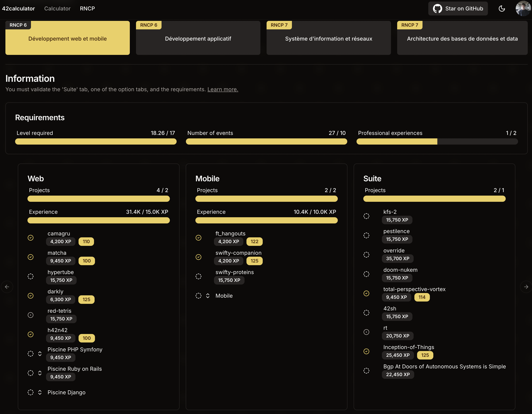This screenshot has width=532, height=414.
Task: Click the right carousel arrow
Action: [526, 287]
